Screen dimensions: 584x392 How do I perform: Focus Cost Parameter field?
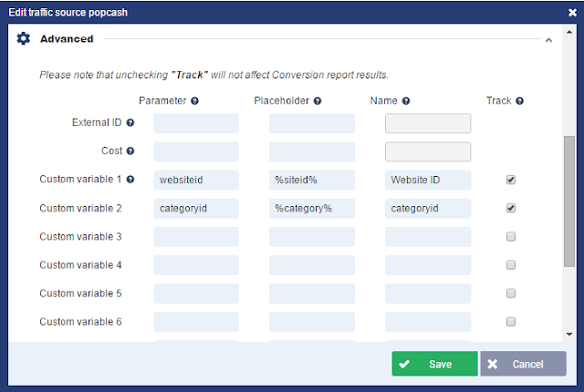196,151
